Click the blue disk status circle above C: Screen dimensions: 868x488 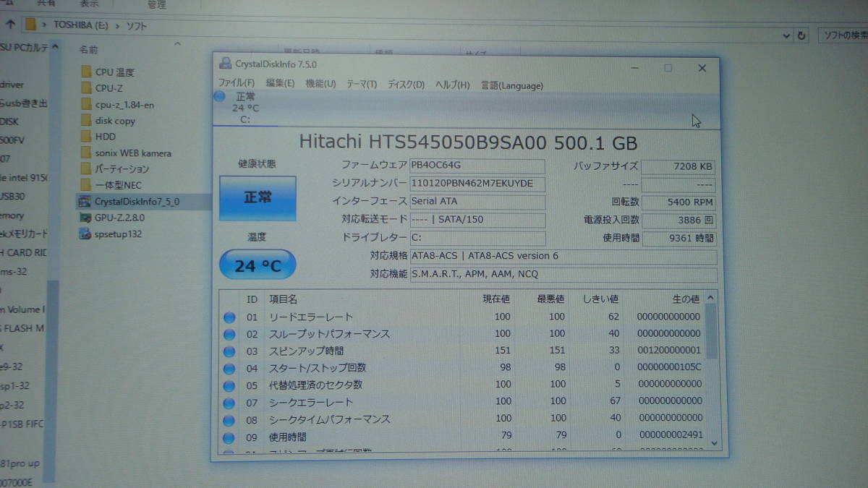tap(219, 96)
